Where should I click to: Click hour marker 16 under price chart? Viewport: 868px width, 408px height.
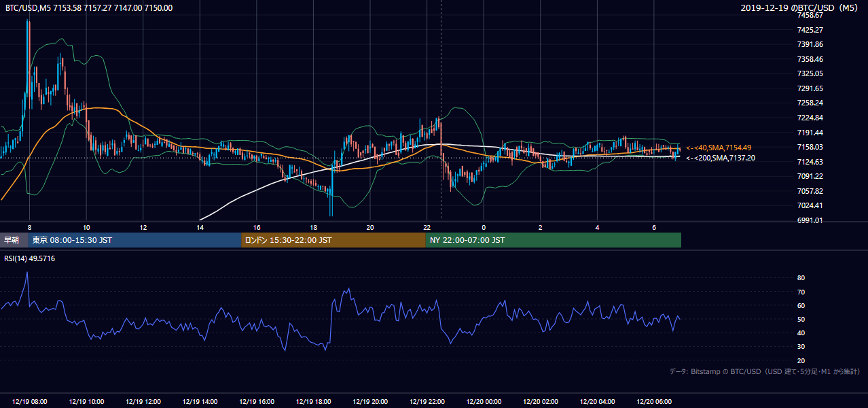(257, 227)
